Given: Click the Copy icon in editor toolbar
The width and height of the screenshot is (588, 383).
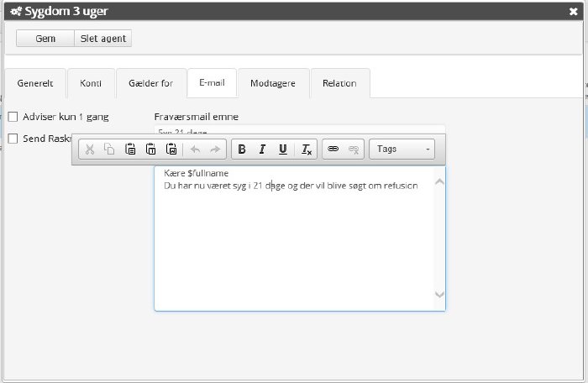Looking at the screenshot, I should [x=109, y=150].
